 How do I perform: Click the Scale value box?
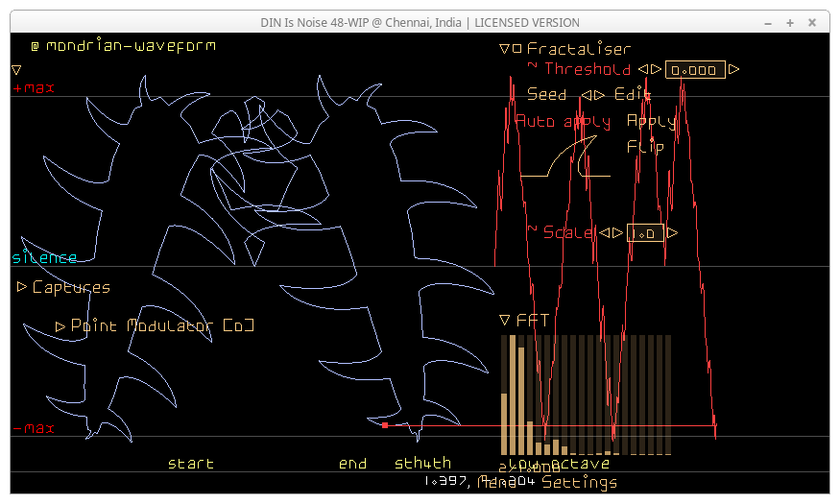pyautogui.click(x=645, y=233)
